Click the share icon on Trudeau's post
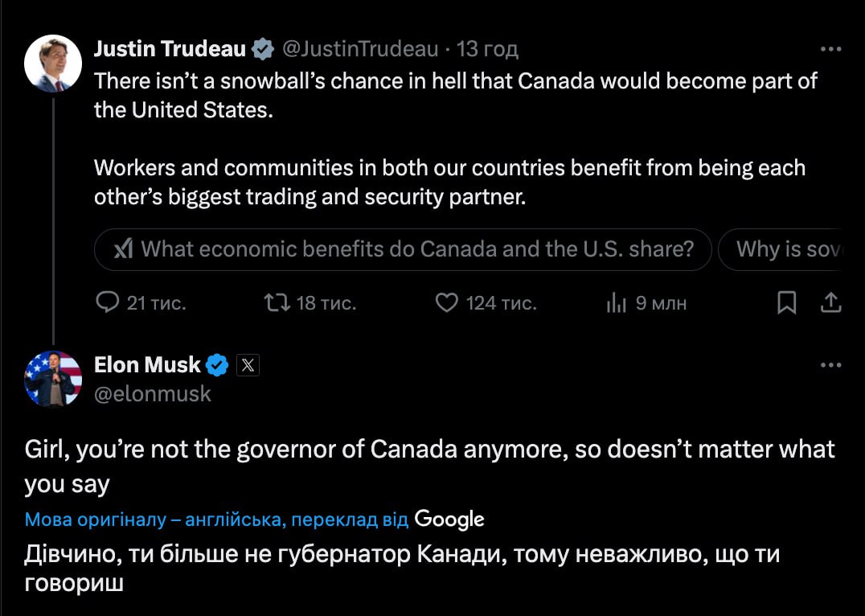This screenshot has height=616, width=865. (x=830, y=302)
